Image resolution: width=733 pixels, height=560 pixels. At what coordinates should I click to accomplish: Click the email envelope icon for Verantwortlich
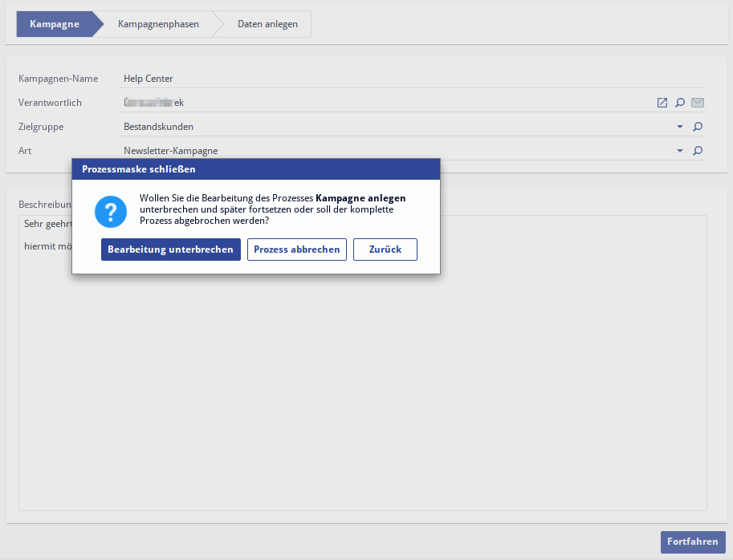(698, 103)
